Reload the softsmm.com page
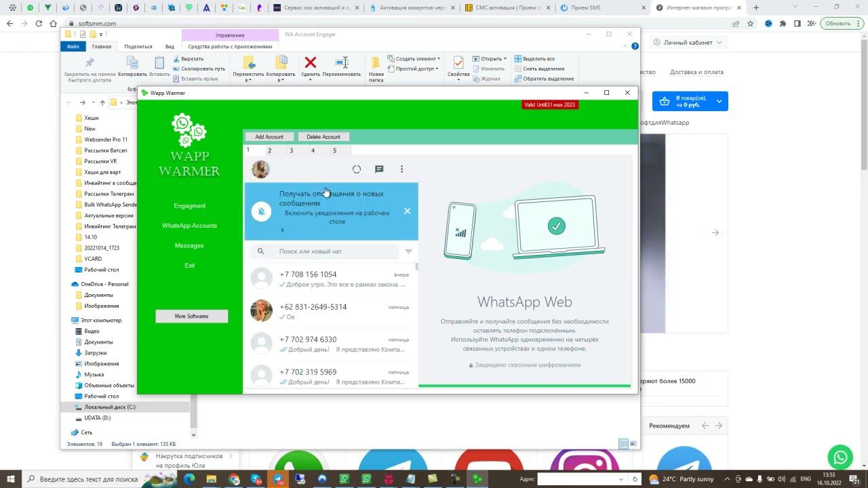The height and width of the screenshot is (488, 868). point(39,24)
